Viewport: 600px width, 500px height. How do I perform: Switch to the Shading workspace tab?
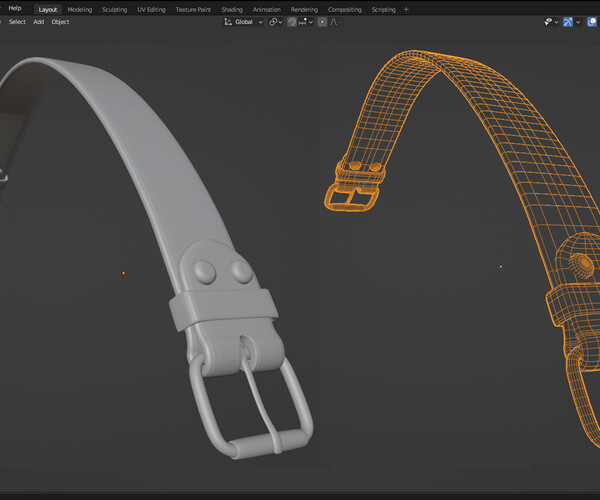click(232, 10)
